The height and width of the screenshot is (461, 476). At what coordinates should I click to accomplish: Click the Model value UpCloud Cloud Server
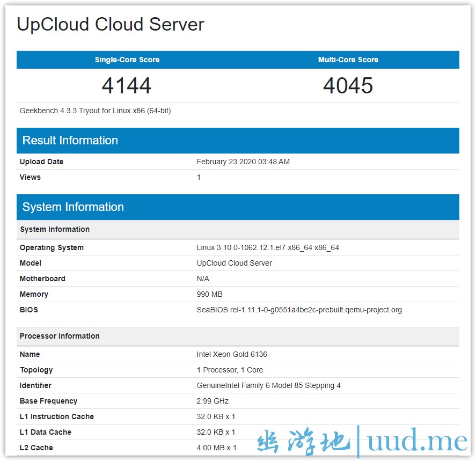[x=234, y=263]
